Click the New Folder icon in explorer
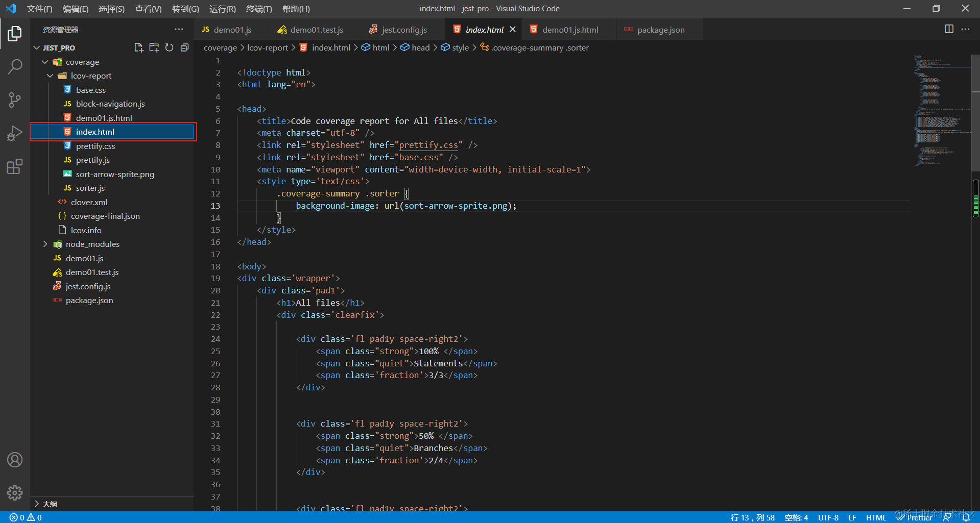Viewport: 980px width, 523px height. pyautogui.click(x=154, y=47)
